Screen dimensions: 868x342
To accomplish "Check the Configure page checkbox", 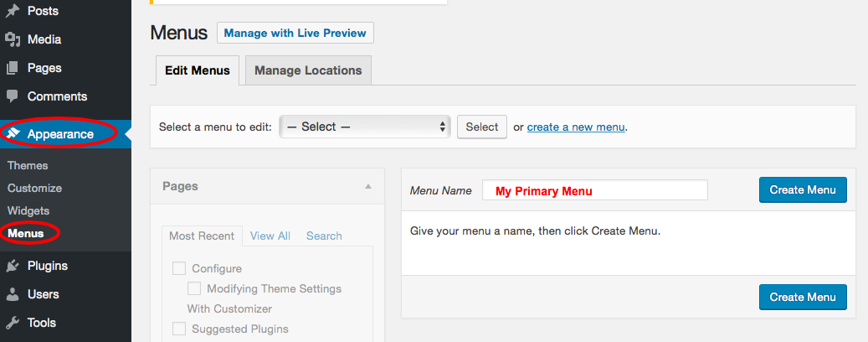I will point(179,268).
